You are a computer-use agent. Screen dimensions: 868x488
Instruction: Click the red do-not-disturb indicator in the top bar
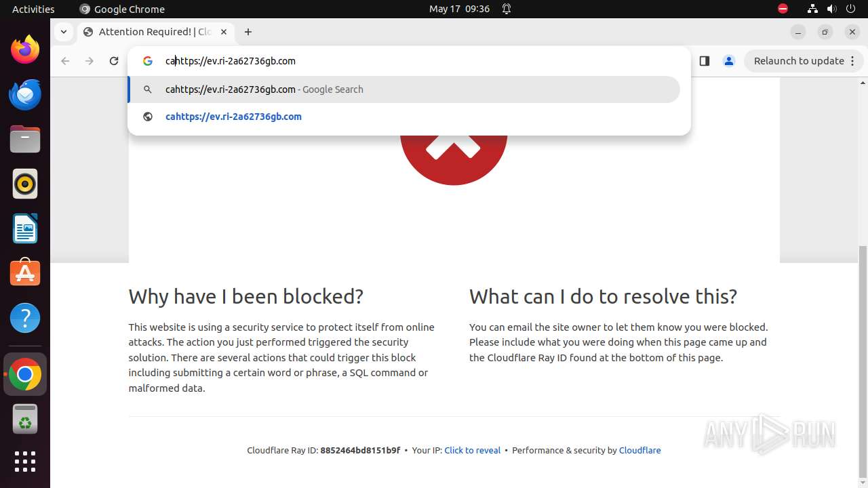(783, 9)
